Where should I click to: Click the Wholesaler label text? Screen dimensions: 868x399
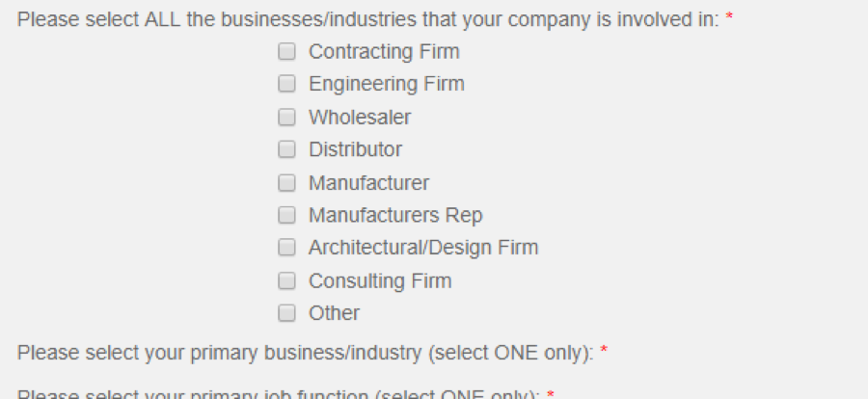coord(360,118)
